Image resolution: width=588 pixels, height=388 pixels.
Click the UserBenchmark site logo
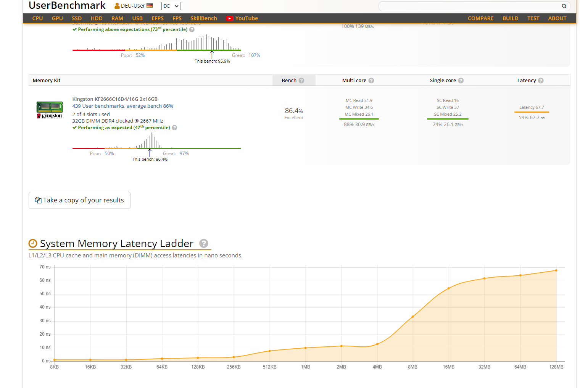coord(67,6)
